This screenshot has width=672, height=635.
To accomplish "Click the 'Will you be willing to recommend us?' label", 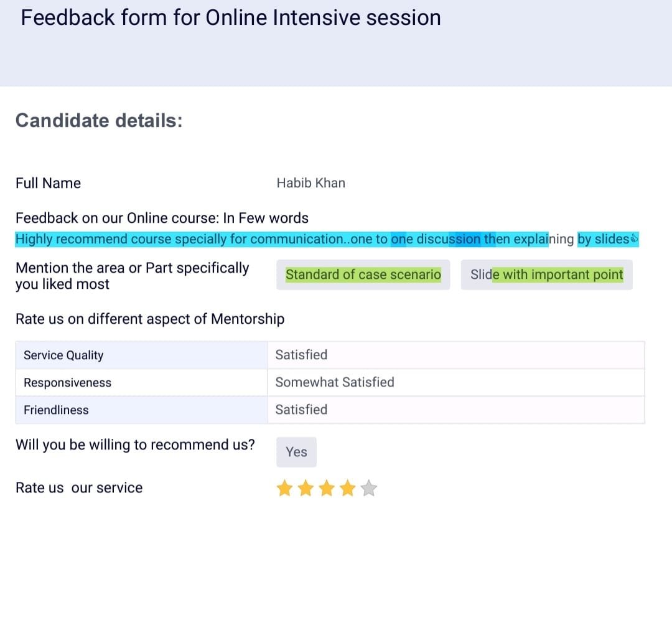I will coord(135,445).
